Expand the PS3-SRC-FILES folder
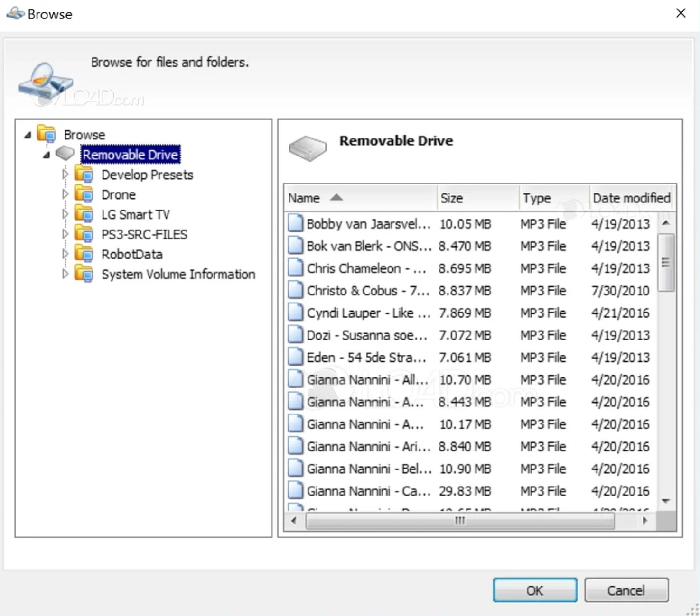Viewport: 700px width, 616px height. click(65, 234)
